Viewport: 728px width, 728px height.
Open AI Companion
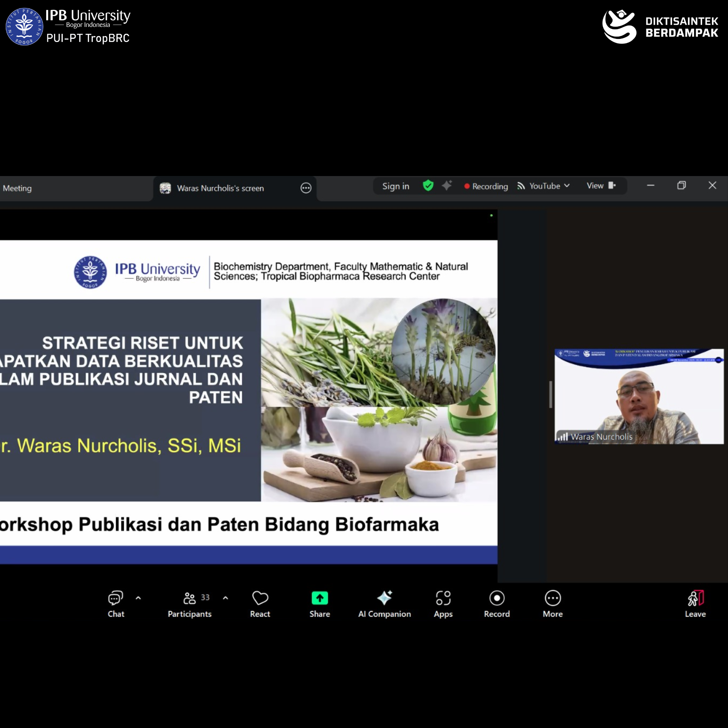click(x=384, y=604)
